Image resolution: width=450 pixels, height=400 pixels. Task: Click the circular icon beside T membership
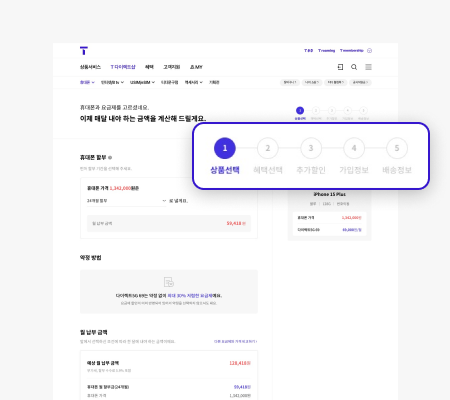[369, 51]
